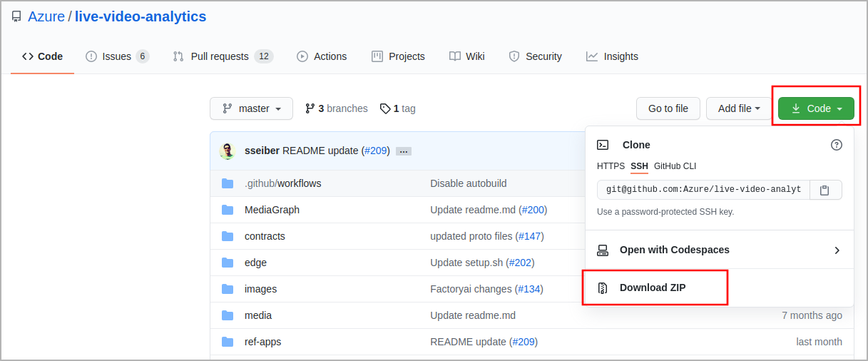Open the Wiki tab
The image size is (868, 361).
pyautogui.click(x=467, y=56)
